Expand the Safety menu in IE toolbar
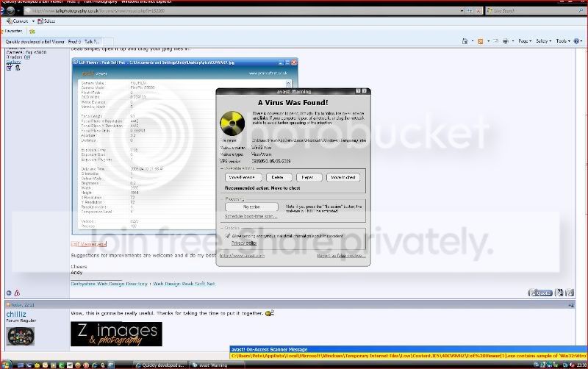 click(544, 41)
